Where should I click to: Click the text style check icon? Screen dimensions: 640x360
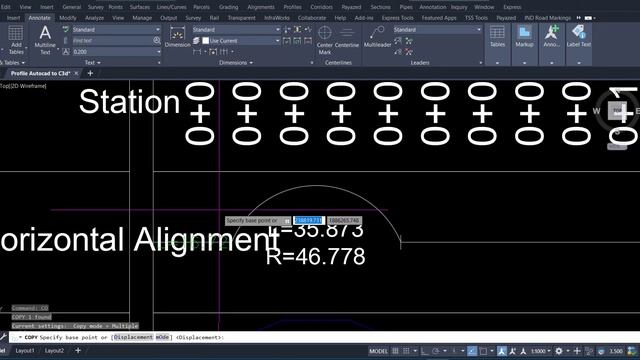coord(66,29)
